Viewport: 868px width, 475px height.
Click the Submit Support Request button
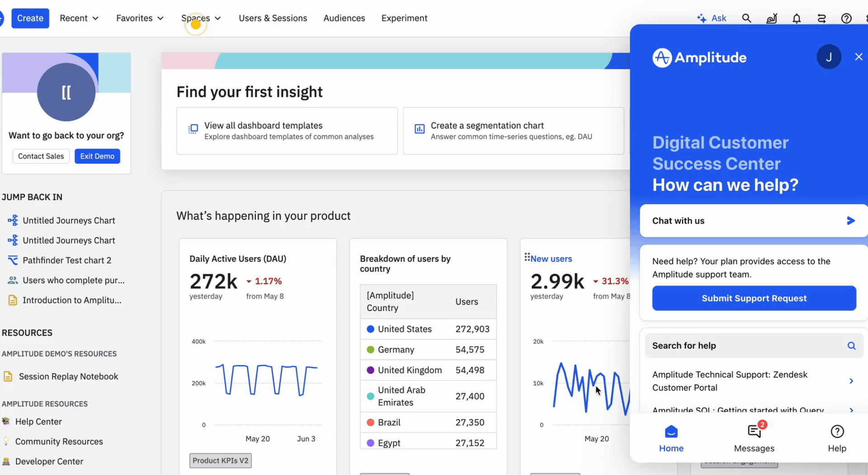point(754,298)
